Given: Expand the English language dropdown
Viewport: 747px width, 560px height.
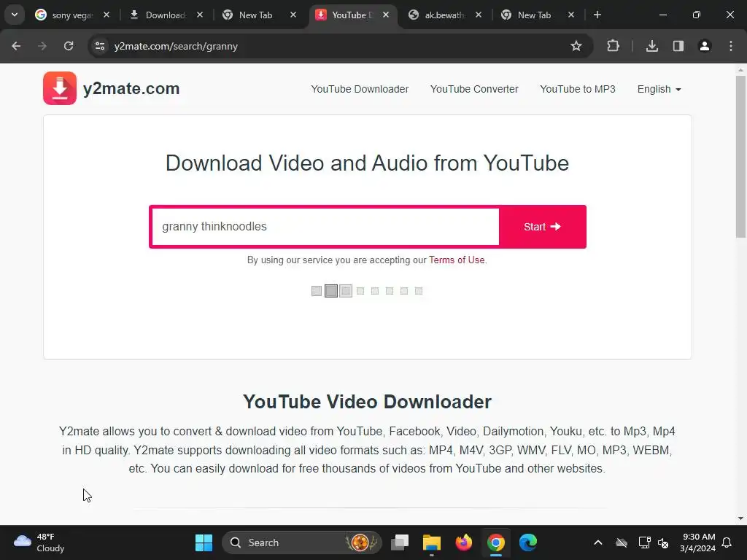Looking at the screenshot, I should click(x=659, y=89).
